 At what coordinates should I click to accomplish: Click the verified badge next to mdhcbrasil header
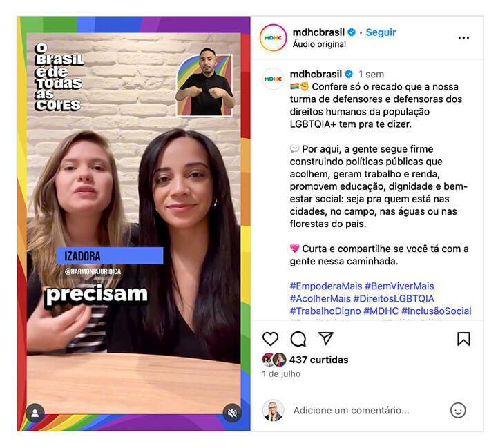352,32
